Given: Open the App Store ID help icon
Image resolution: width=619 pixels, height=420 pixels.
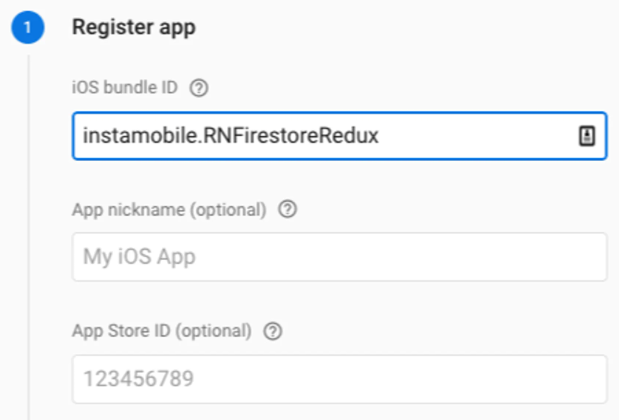Looking at the screenshot, I should coord(272,331).
